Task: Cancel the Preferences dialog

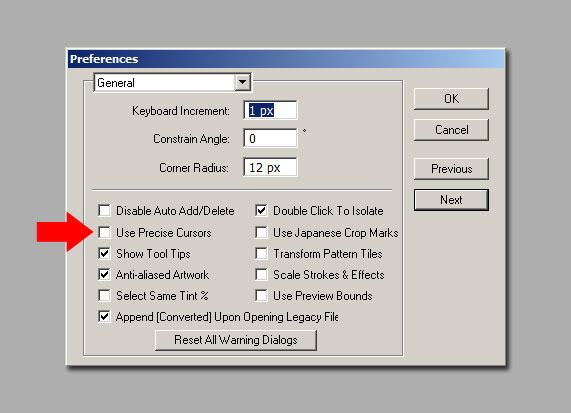Action: point(451,130)
